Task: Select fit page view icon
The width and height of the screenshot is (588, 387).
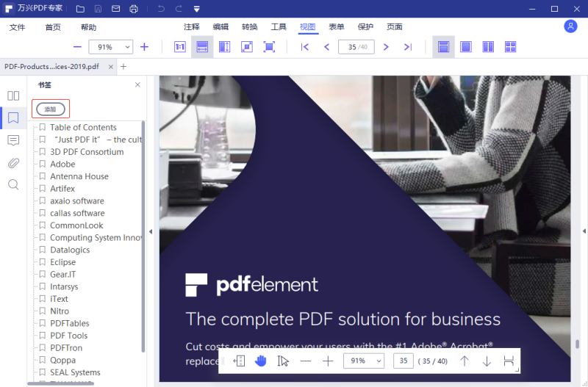Action: click(x=247, y=47)
